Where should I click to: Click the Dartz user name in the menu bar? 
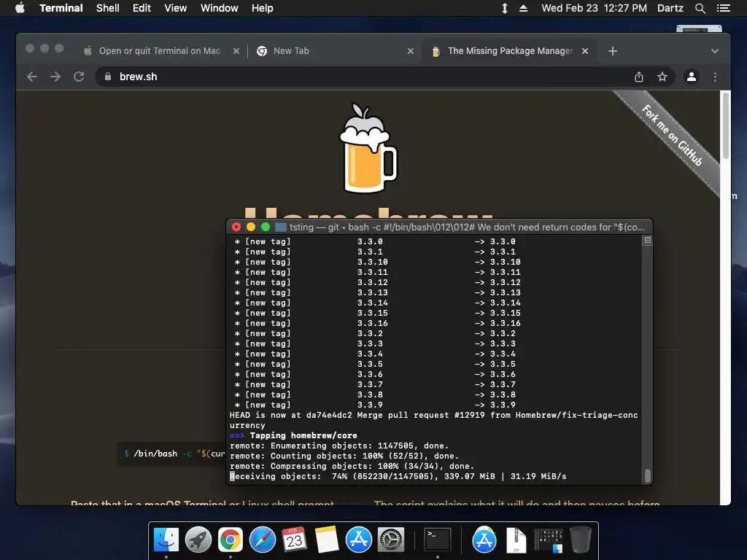[x=670, y=8]
